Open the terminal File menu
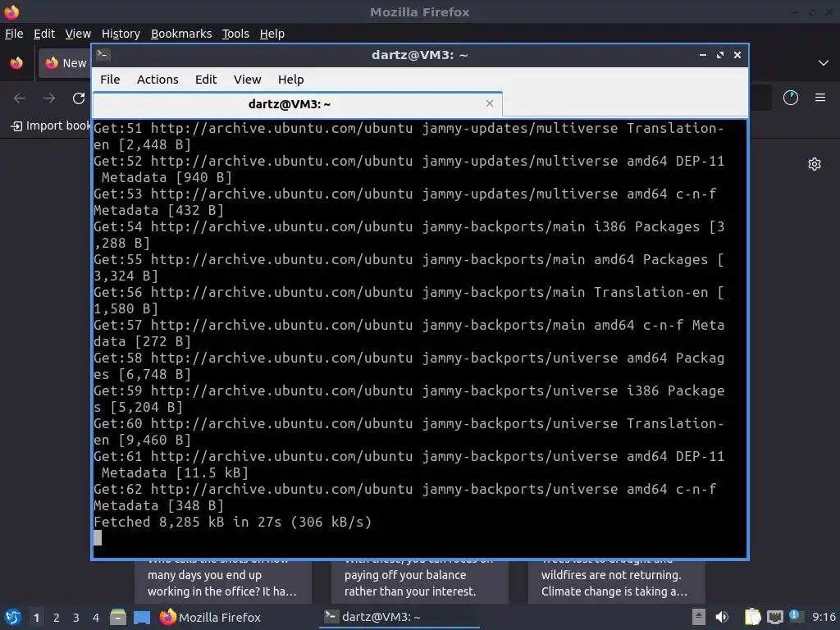Screen dimensions: 840x630 pyautogui.click(x=110, y=80)
